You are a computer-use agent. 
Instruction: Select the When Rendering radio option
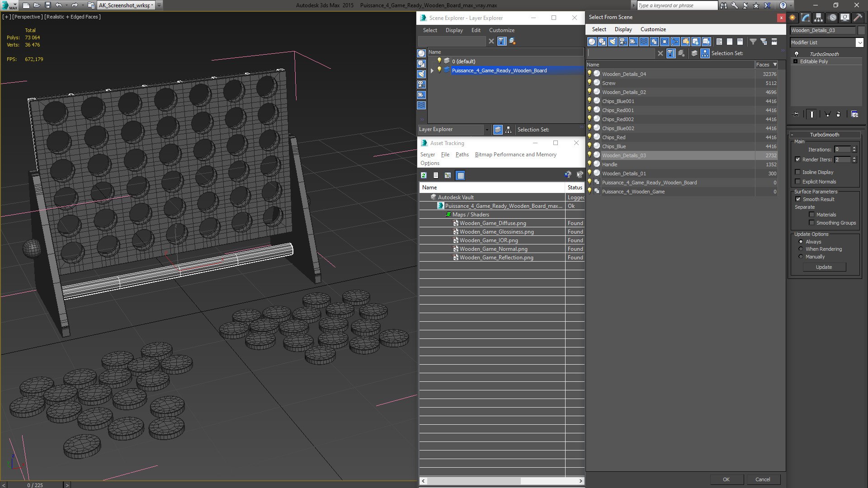[x=801, y=249]
